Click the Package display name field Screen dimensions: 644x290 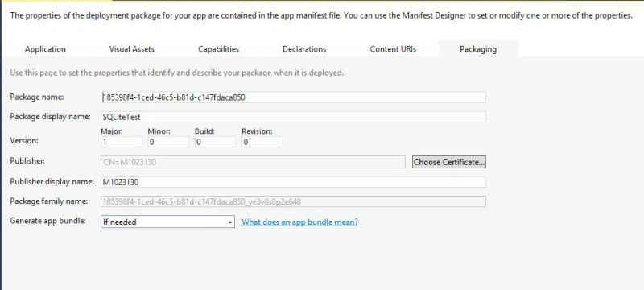point(293,117)
